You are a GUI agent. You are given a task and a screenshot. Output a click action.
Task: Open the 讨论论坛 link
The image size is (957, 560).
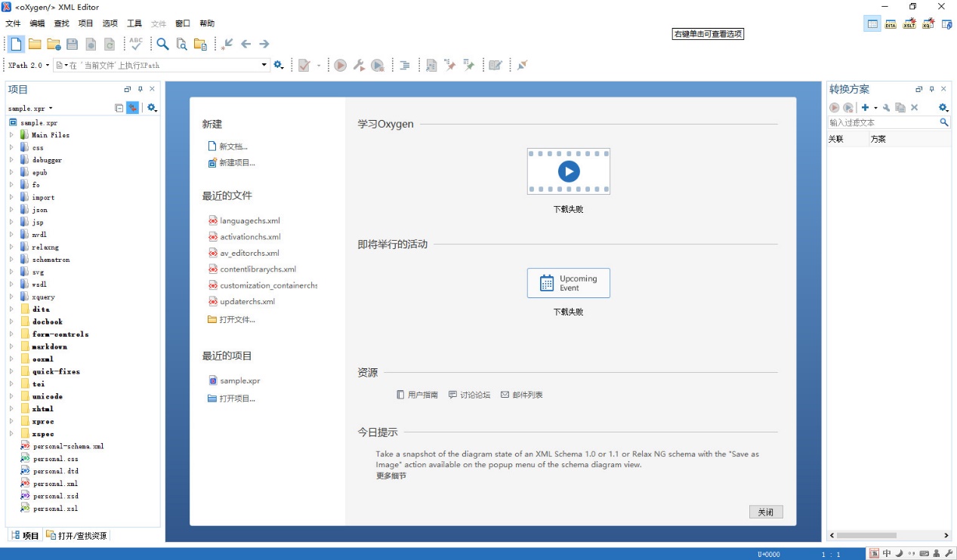469,395
